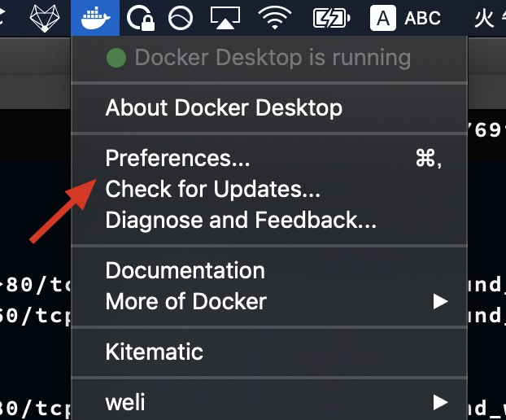Click the Docker Desktop is running status
Image resolution: width=506 pixels, height=420 pixels.
click(269, 58)
